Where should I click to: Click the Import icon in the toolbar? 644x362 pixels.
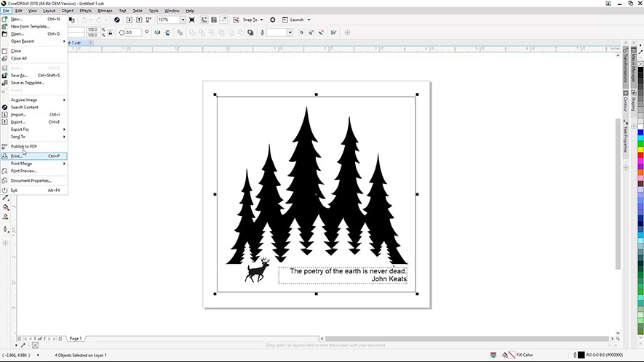pos(129,20)
